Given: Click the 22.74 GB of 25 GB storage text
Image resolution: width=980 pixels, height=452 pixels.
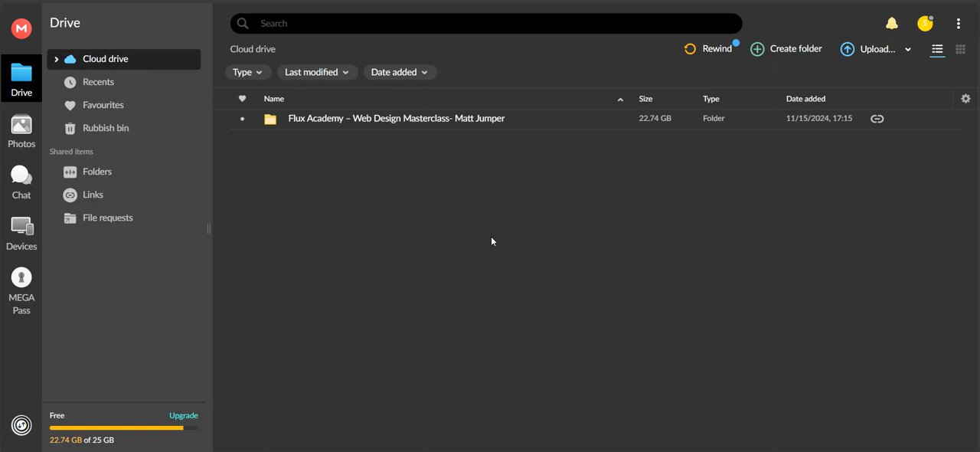Looking at the screenshot, I should (82, 441).
